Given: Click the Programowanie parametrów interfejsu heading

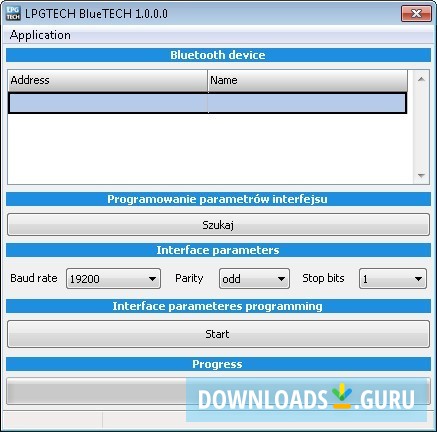Looking at the screenshot, I should (218, 199).
